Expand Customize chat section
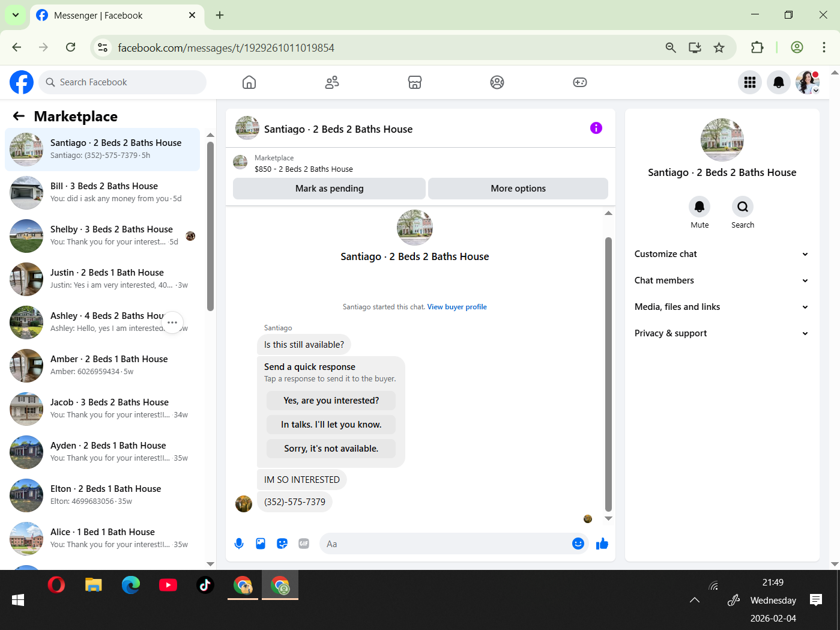 pos(721,254)
